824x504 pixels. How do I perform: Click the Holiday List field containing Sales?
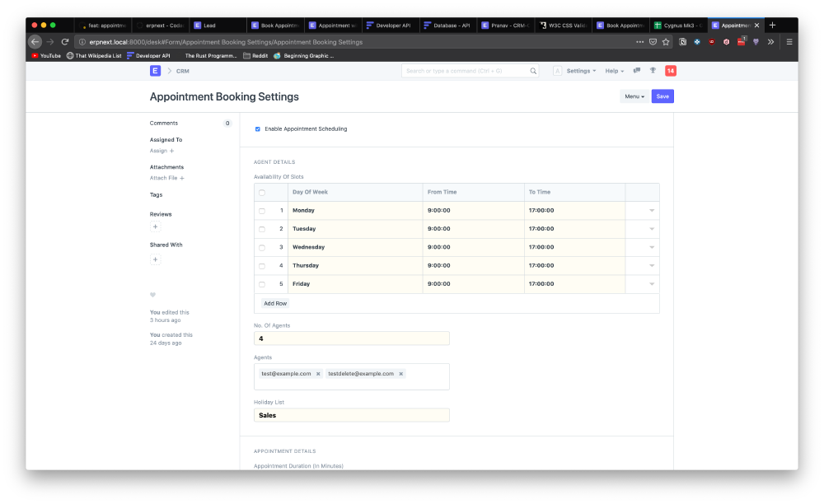(x=352, y=415)
